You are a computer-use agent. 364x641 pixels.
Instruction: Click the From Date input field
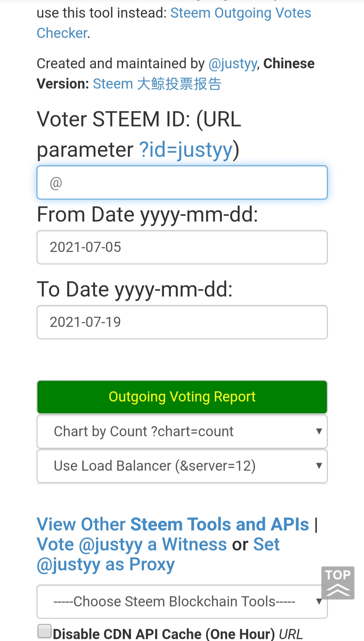[x=182, y=247]
